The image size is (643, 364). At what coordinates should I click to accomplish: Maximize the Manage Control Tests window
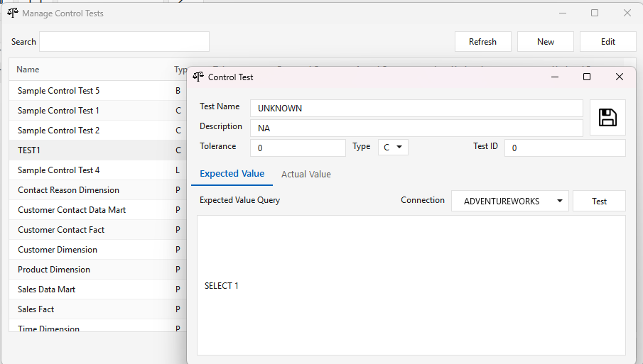click(595, 13)
